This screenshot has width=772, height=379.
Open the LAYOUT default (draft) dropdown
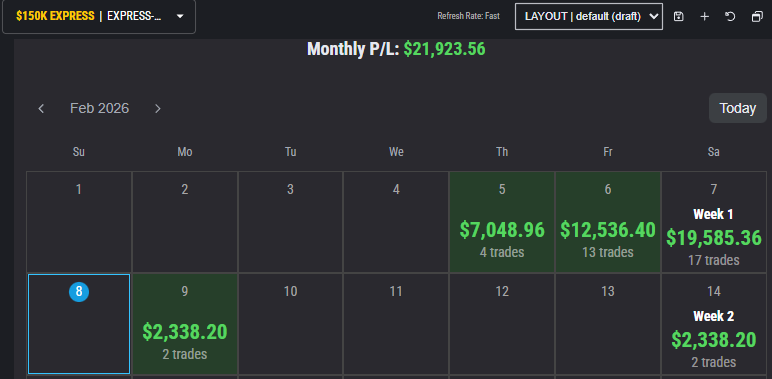[589, 16]
